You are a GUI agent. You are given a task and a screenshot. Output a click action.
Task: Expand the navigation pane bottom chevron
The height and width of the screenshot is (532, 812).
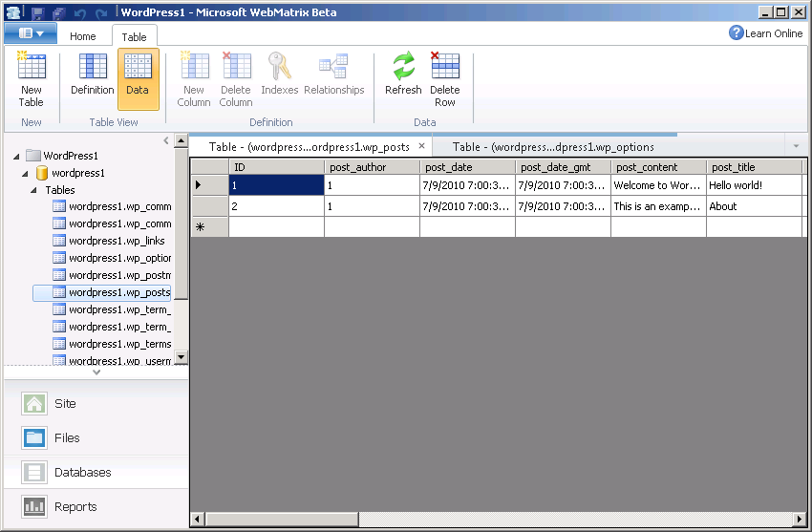(96, 372)
